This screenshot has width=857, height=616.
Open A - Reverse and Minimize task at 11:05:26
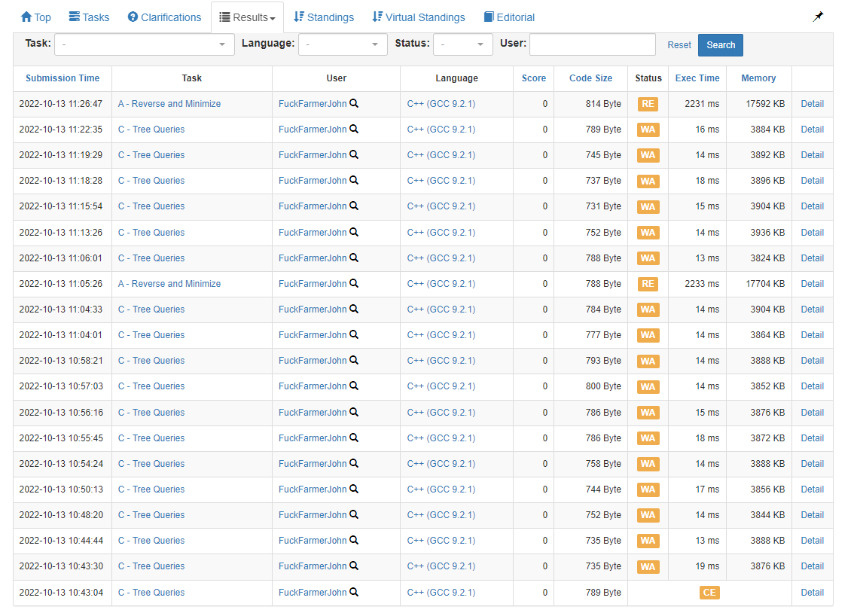point(169,284)
